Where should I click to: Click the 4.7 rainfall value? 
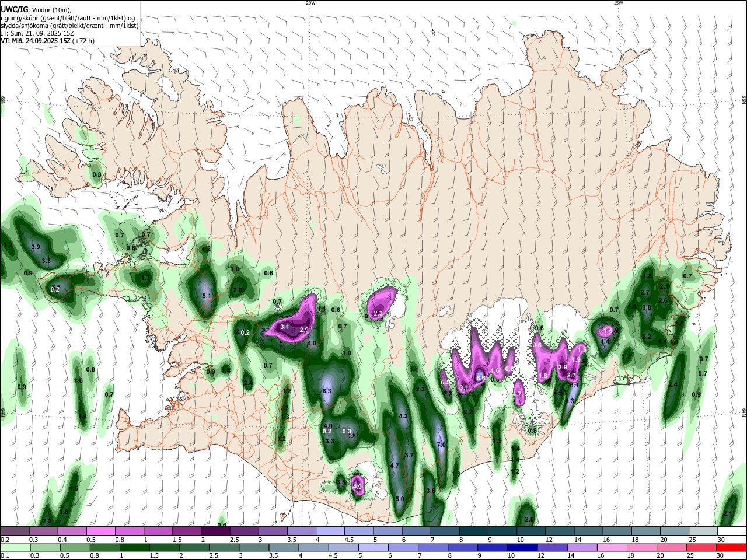click(395, 466)
